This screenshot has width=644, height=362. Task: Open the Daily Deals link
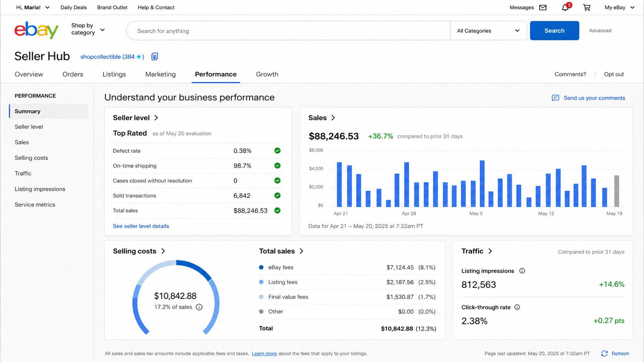pyautogui.click(x=74, y=7)
